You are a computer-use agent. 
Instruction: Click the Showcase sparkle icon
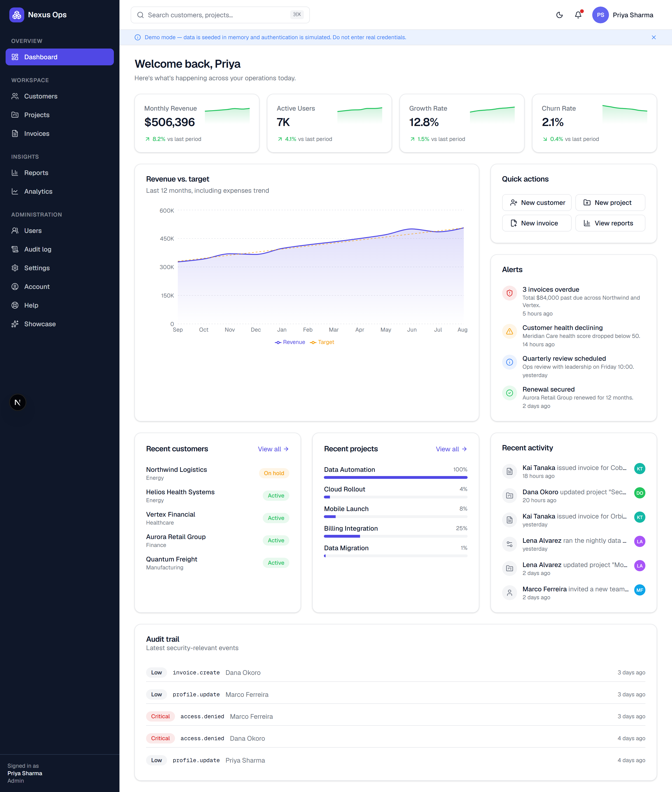tap(15, 324)
